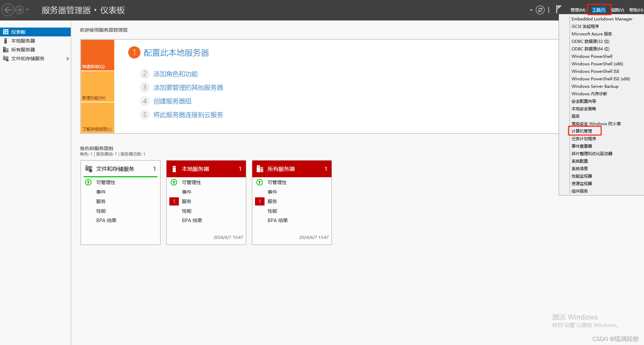Choose 高级安全 Windows 防火墙 menu entry
This screenshot has height=345, width=644.
(596, 124)
